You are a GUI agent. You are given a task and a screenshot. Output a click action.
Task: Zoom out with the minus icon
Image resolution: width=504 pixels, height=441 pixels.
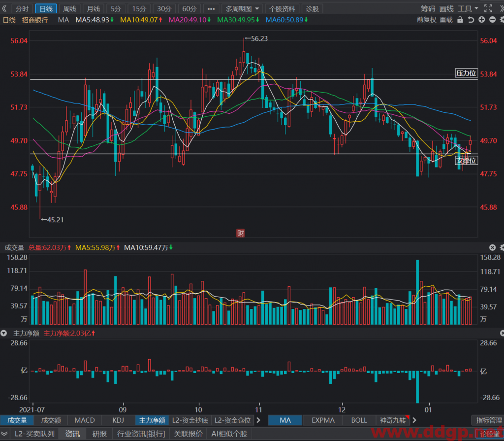(x=492, y=20)
